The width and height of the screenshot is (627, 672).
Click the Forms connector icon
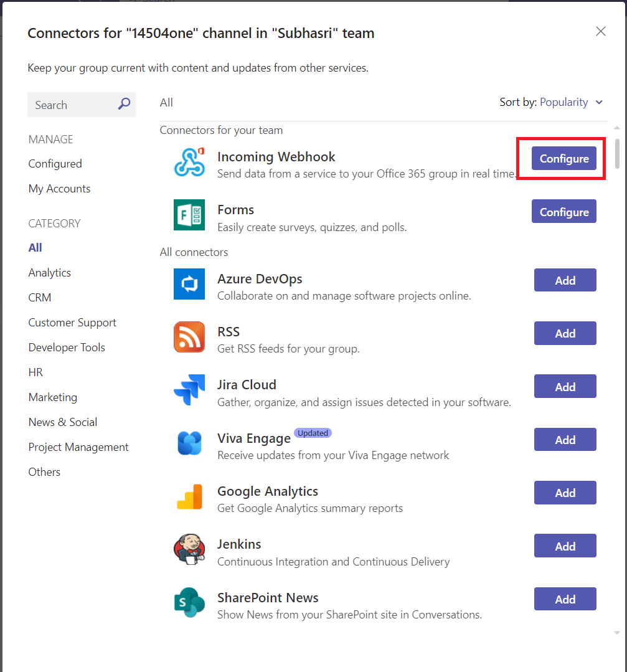point(189,215)
